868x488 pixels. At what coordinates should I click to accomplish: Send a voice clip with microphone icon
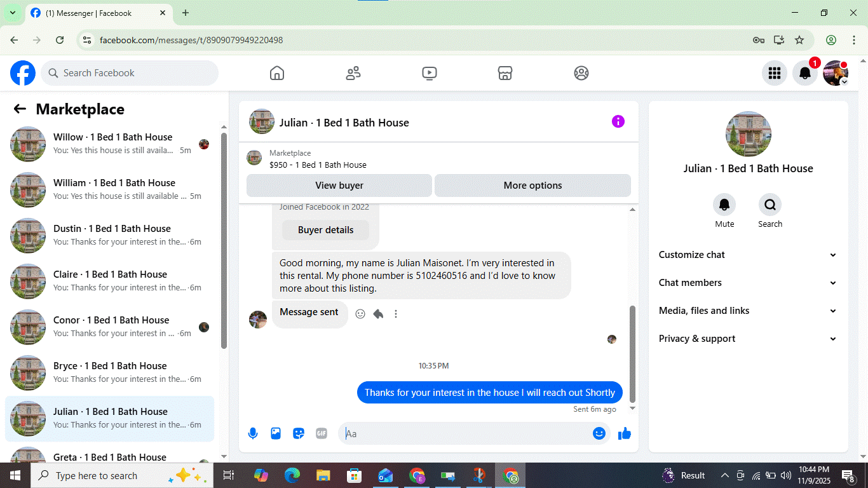click(x=253, y=433)
